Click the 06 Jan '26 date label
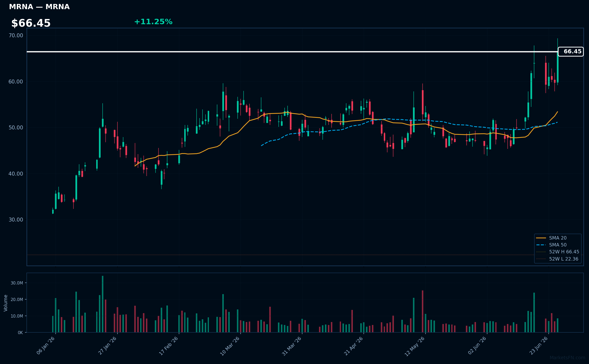This screenshot has width=589, height=364. [46, 346]
